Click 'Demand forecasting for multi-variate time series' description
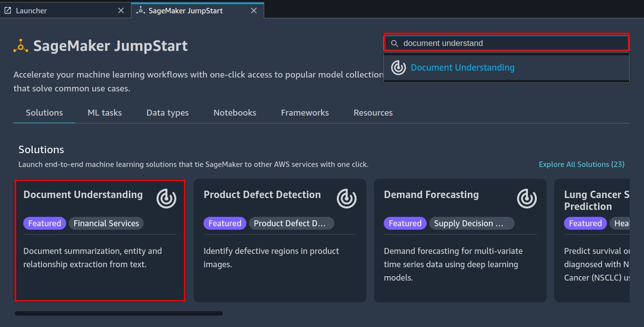644x327 pixels. point(453,264)
